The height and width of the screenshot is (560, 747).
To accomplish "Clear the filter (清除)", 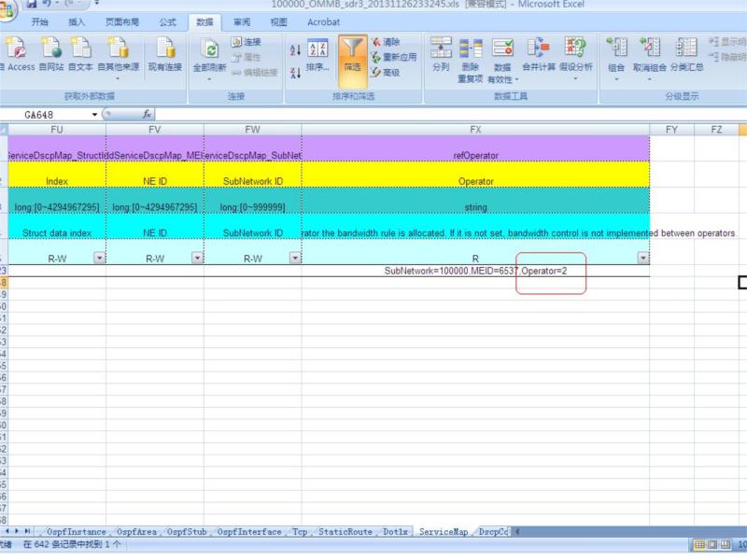I will click(x=387, y=42).
